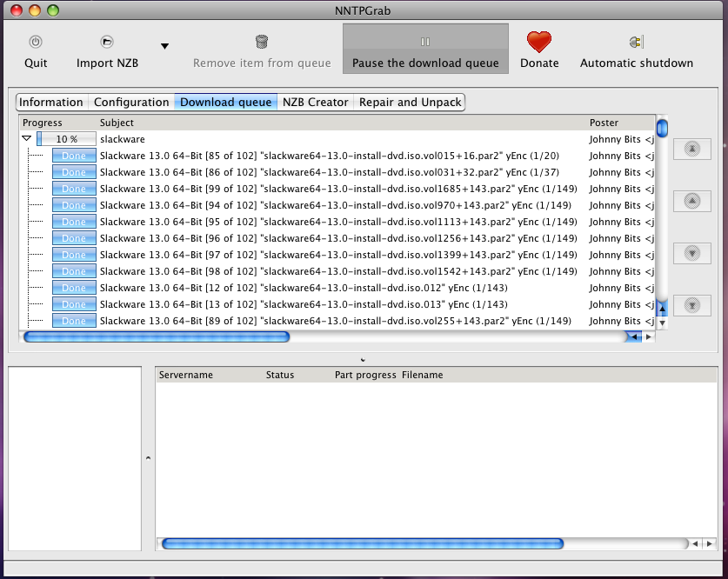Screen dimensions: 728x579
Task: Click the download queue horizontal scrollbar
Action: (157, 336)
